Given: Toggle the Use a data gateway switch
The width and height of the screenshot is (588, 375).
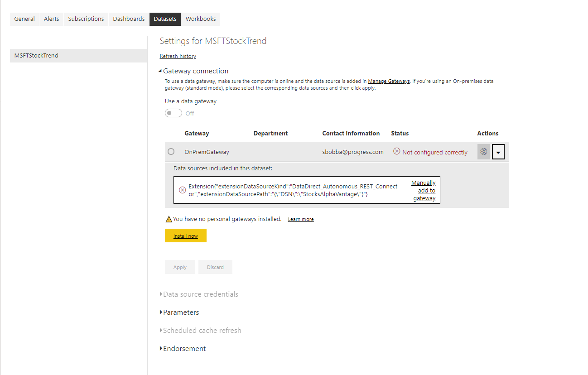Looking at the screenshot, I should 173,113.
